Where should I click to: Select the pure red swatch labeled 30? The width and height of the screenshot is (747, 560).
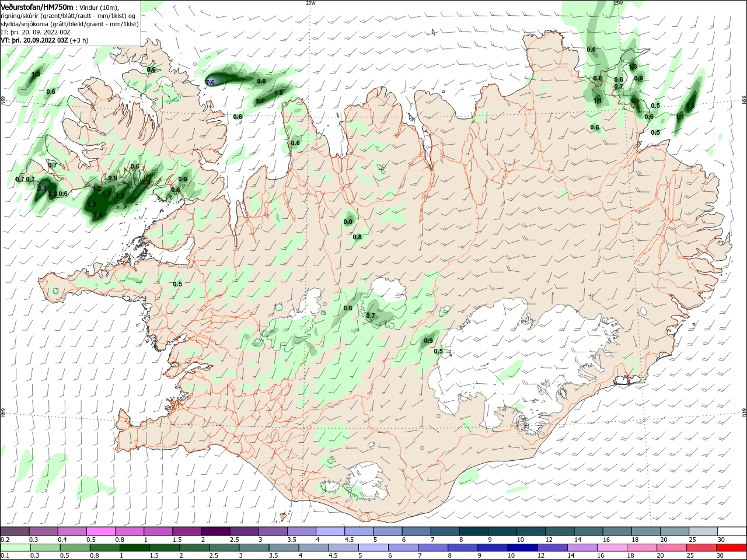click(x=731, y=548)
